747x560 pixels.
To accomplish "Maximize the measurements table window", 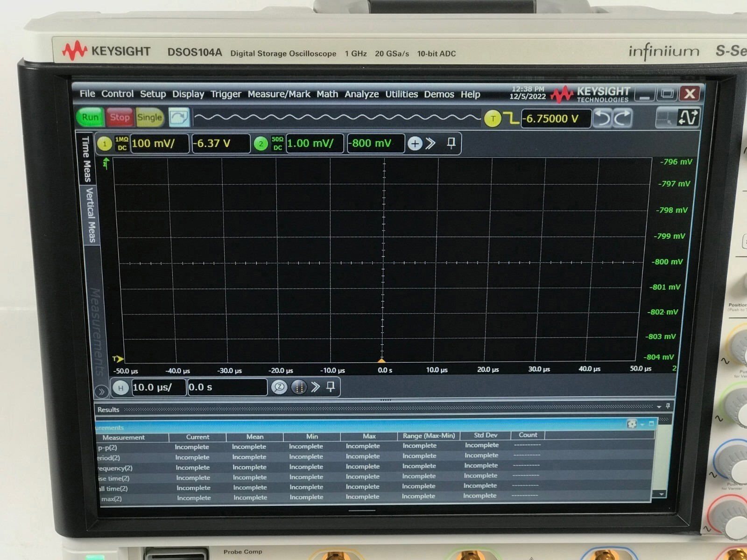I will click(x=651, y=423).
